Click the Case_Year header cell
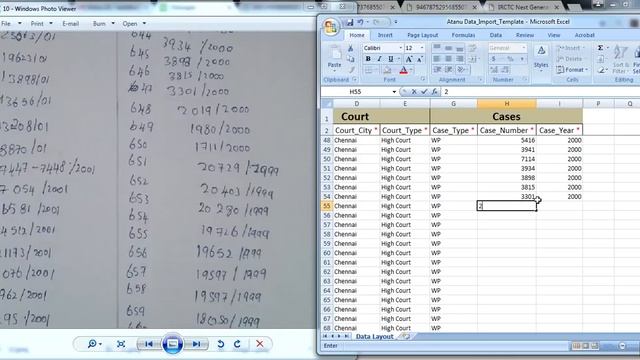Image resolution: width=640 pixels, height=360 pixels. [x=559, y=130]
